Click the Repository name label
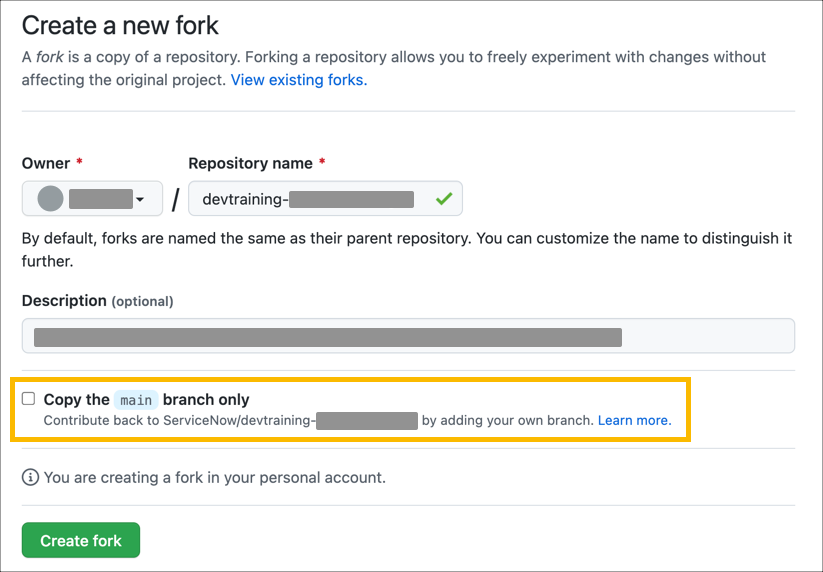 [x=250, y=163]
